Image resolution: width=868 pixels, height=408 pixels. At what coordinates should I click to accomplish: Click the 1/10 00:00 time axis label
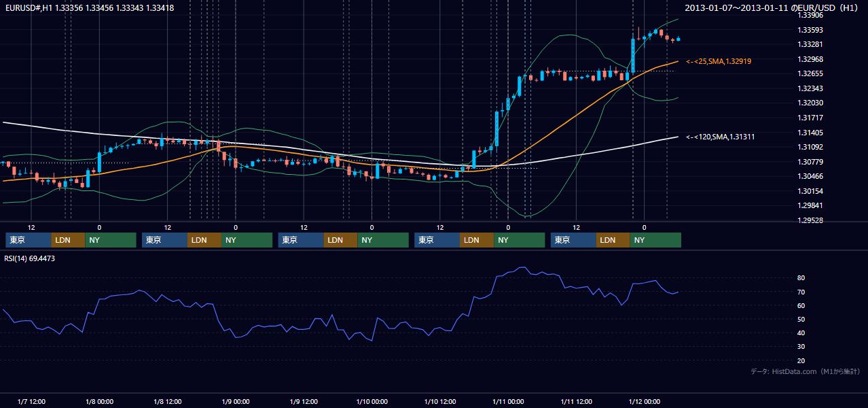pos(372,402)
